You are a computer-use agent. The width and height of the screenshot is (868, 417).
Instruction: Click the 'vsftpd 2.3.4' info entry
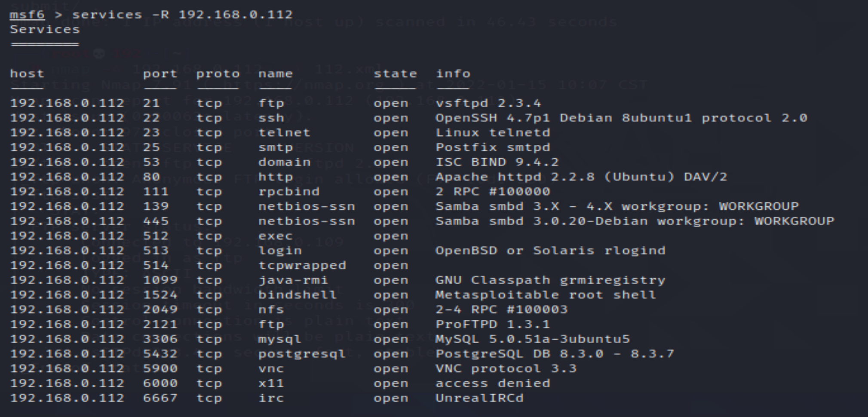point(488,103)
